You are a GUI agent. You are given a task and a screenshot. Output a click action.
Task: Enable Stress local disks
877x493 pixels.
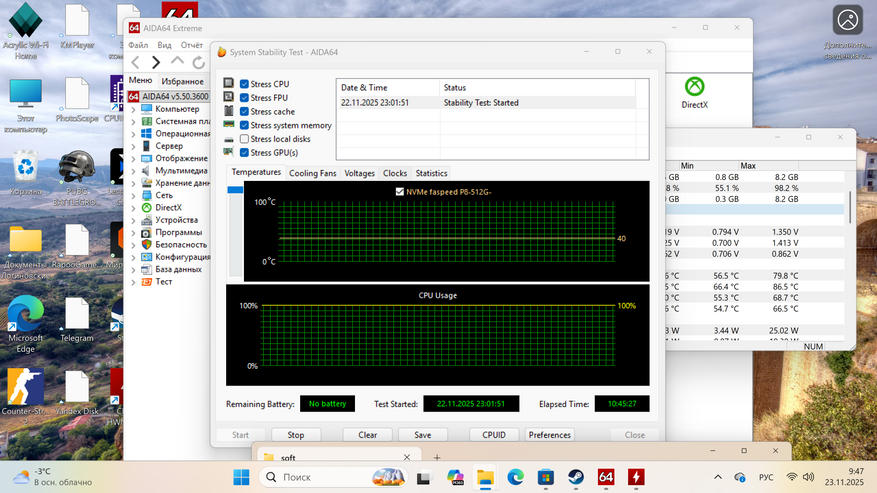(244, 139)
